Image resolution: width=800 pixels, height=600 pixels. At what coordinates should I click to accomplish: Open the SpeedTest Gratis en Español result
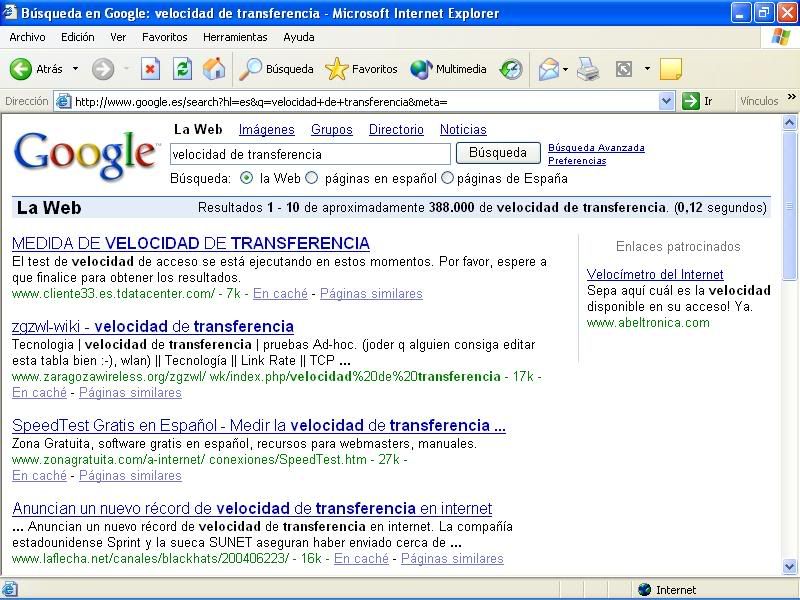click(259, 426)
